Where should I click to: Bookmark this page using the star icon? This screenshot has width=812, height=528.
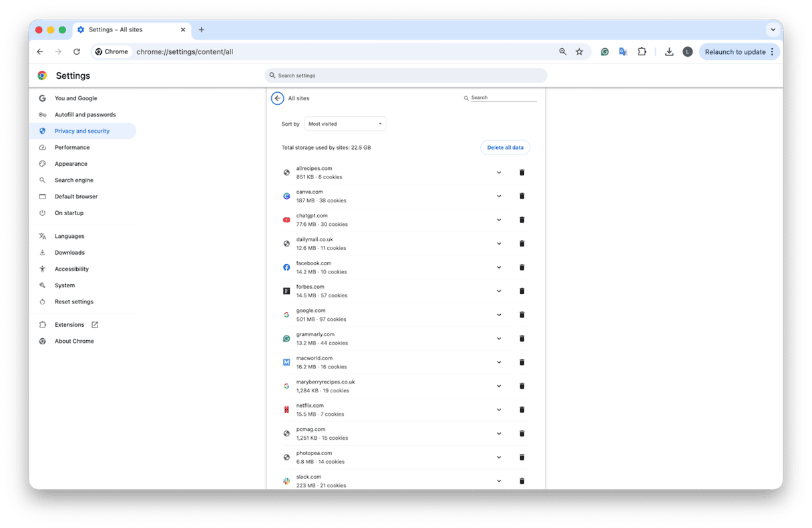pyautogui.click(x=579, y=51)
